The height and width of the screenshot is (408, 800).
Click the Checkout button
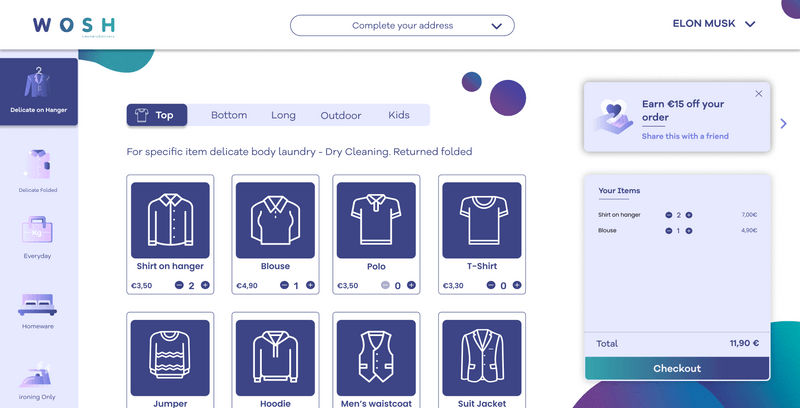click(677, 368)
